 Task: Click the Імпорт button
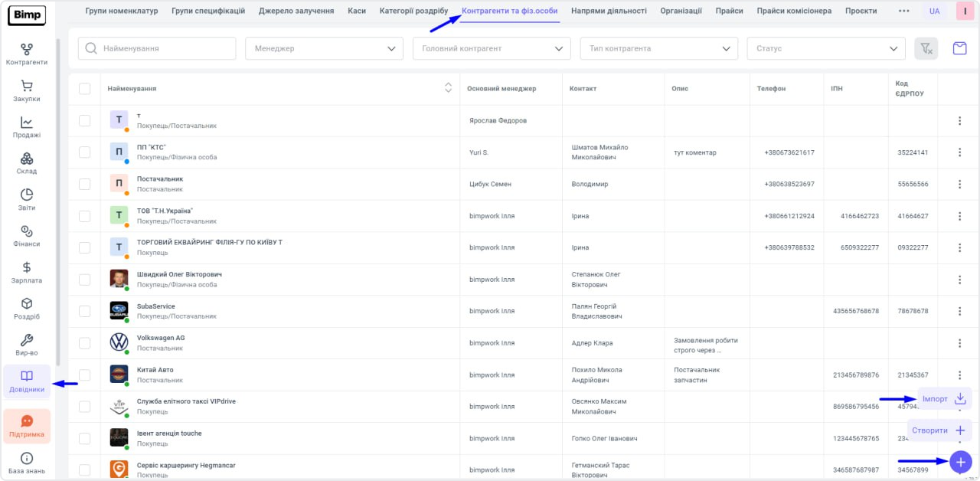click(x=944, y=398)
